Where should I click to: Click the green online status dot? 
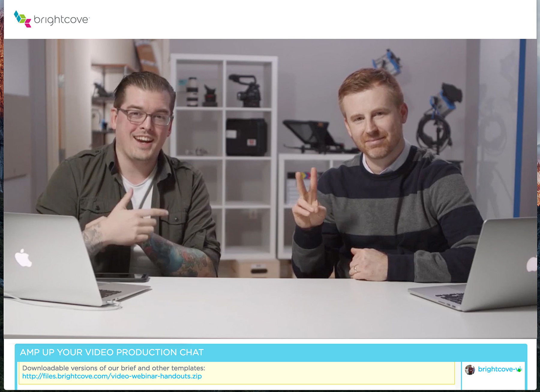[x=519, y=370]
